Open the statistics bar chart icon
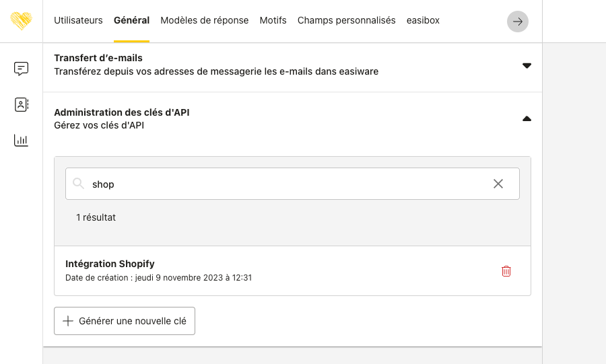606x364 pixels. coord(22,141)
